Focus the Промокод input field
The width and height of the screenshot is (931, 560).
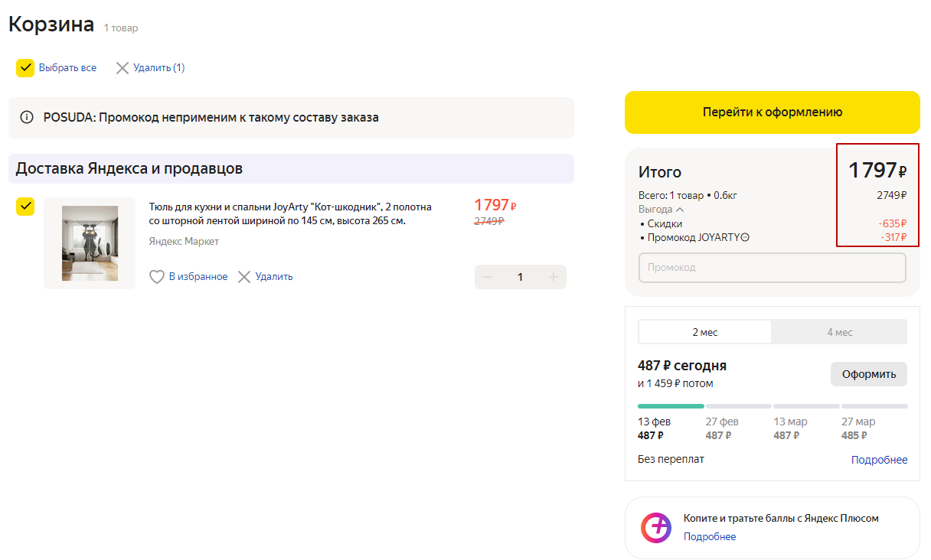pyautogui.click(x=772, y=268)
